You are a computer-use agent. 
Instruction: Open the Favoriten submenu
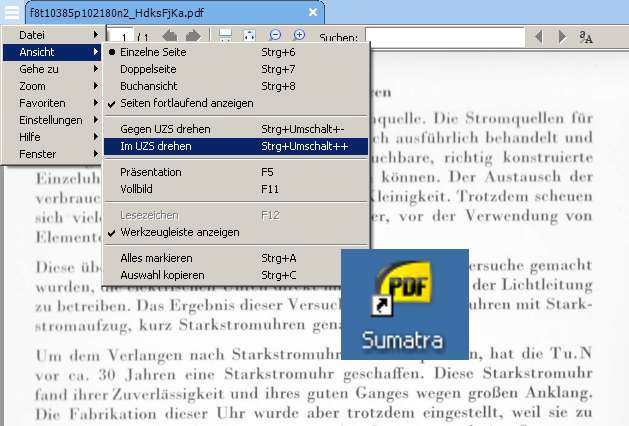(x=53, y=103)
